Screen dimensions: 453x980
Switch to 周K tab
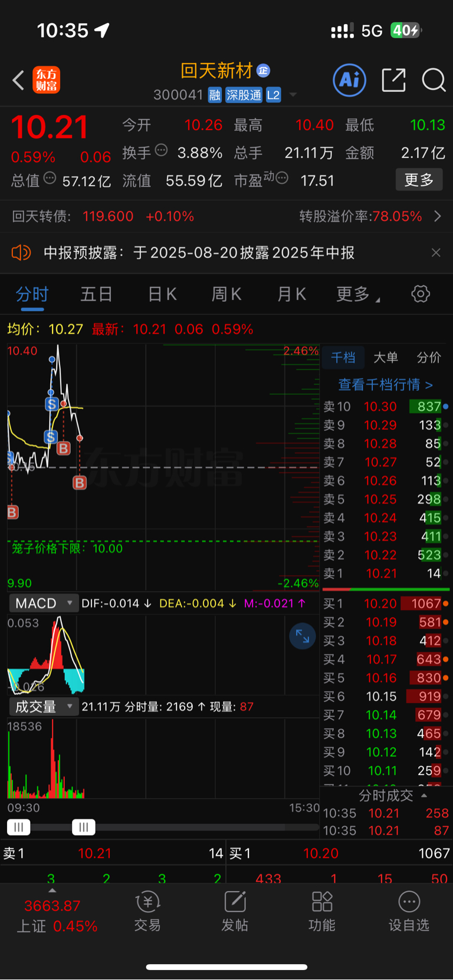pos(226,294)
